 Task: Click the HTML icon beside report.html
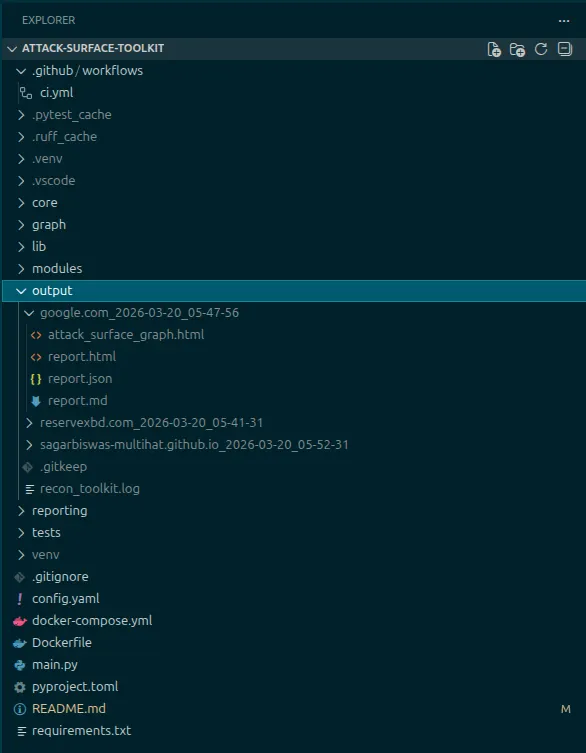point(36,357)
